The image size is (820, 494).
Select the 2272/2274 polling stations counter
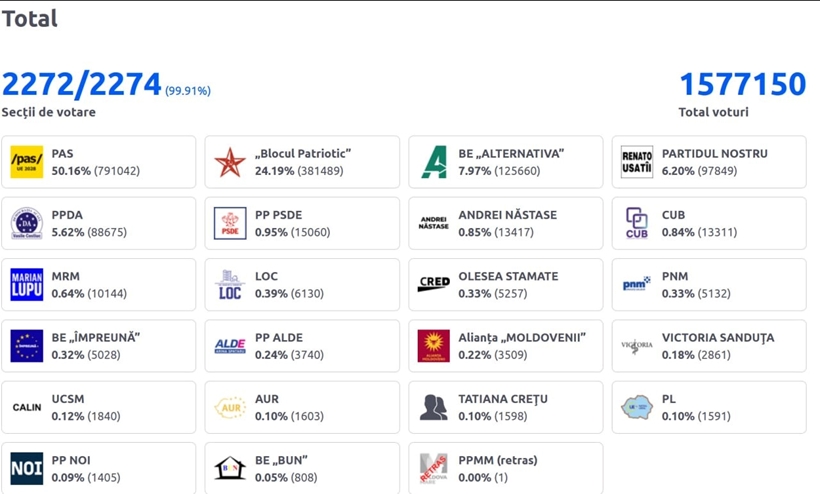click(x=82, y=84)
